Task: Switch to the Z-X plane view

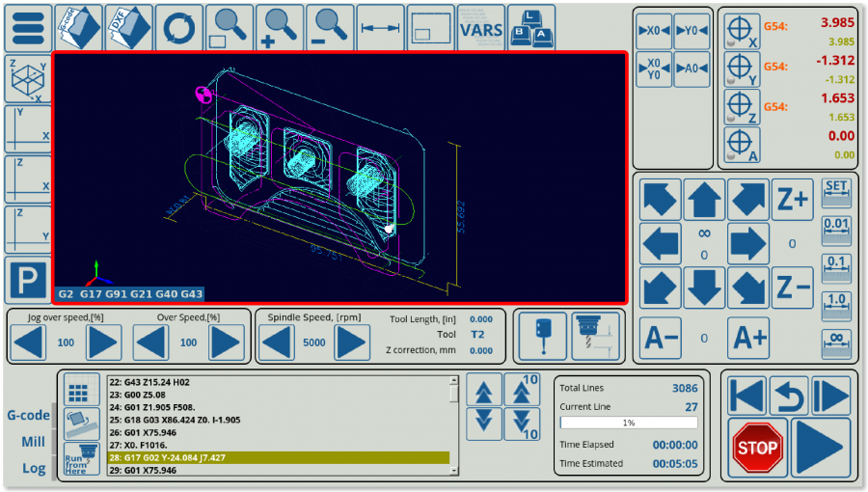Action: coord(28,179)
